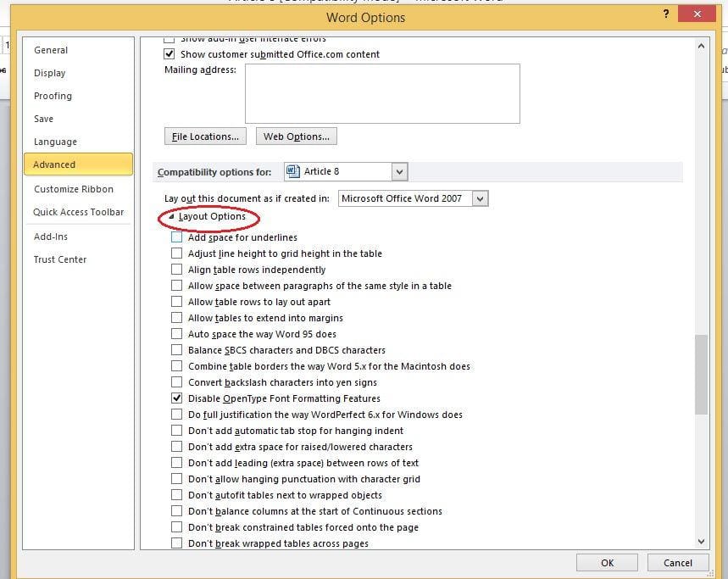
Task: Enable Add space for underlines
Action: (176, 237)
